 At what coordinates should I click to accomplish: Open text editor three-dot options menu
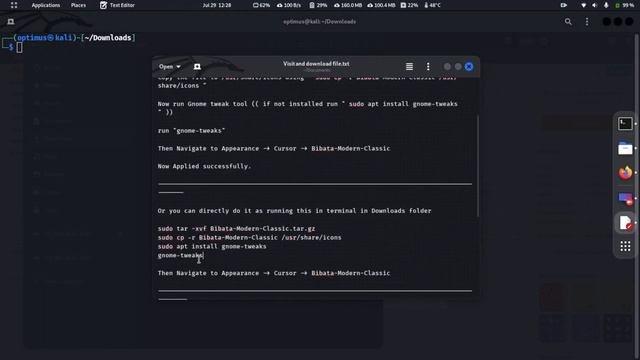point(428,67)
